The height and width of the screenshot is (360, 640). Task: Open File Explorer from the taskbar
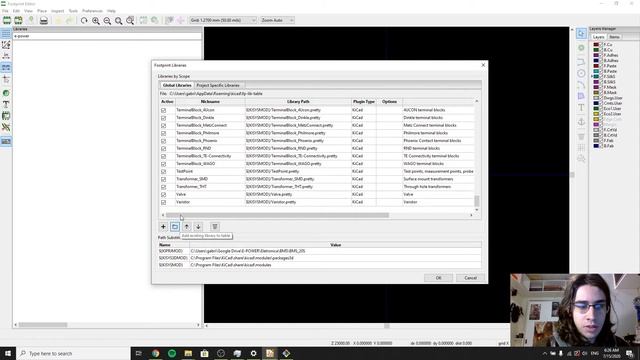point(188,353)
